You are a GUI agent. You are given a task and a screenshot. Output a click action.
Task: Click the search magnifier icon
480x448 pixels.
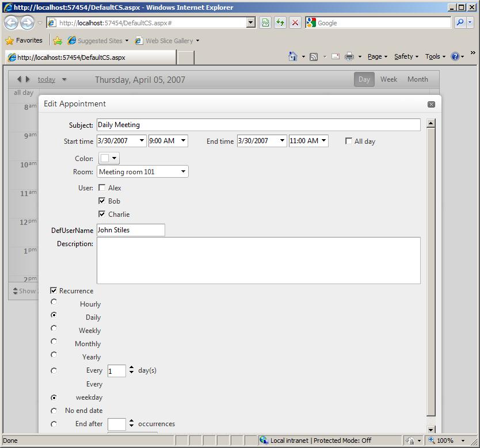pyautogui.click(x=460, y=22)
